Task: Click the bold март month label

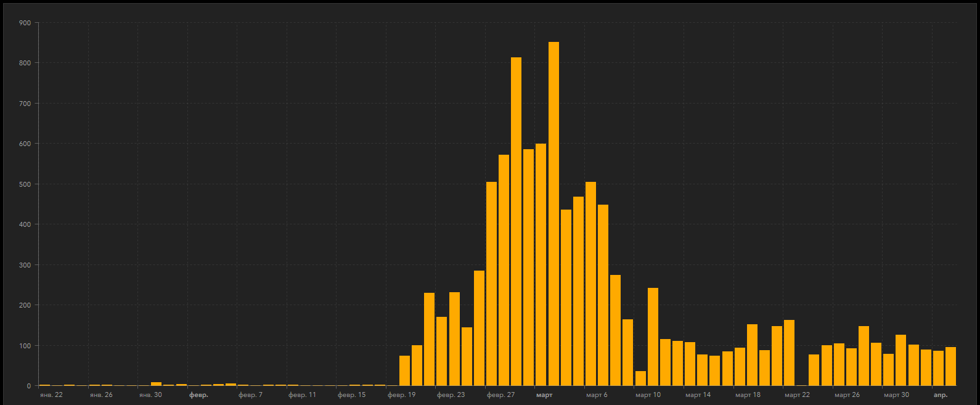Action: pyautogui.click(x=544, y=395)
